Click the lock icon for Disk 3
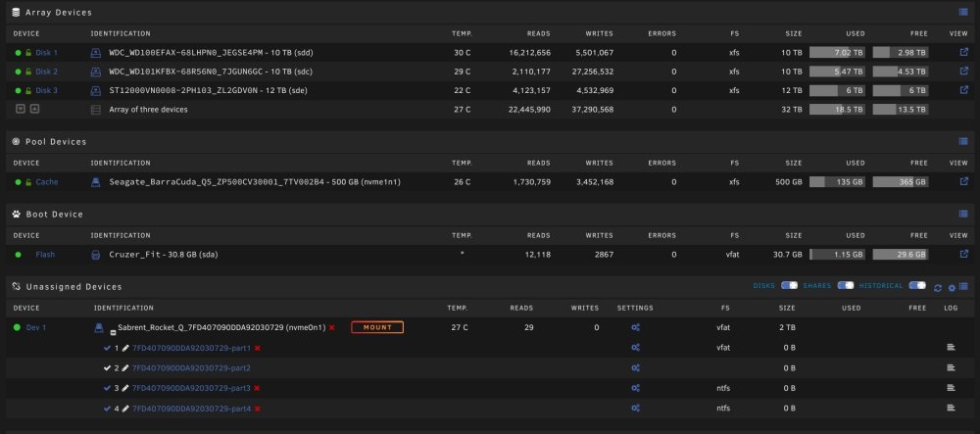Screen dimensions: 980x434 click(28, 90)
